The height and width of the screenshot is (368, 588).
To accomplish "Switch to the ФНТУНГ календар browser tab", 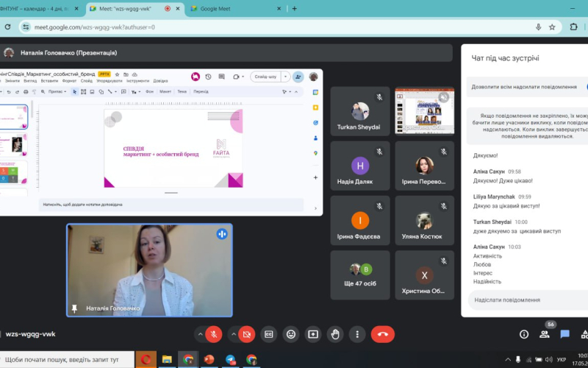I will coord(40,9).
